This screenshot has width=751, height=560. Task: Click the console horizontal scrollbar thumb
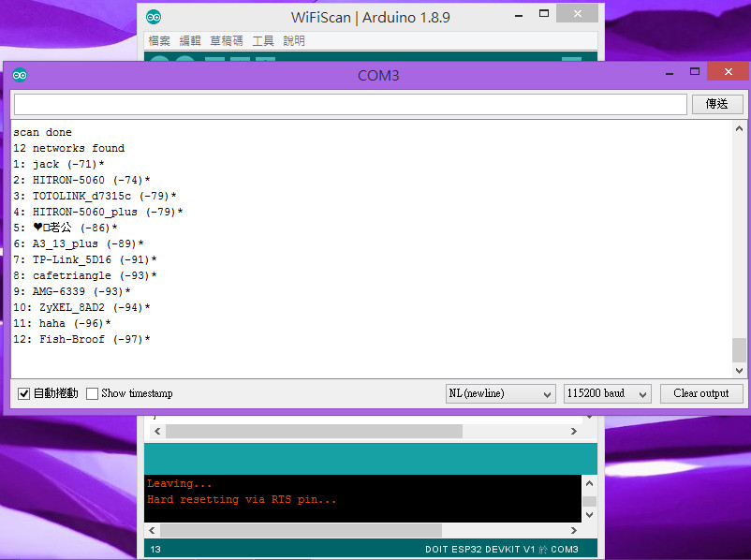coord(301,530)
